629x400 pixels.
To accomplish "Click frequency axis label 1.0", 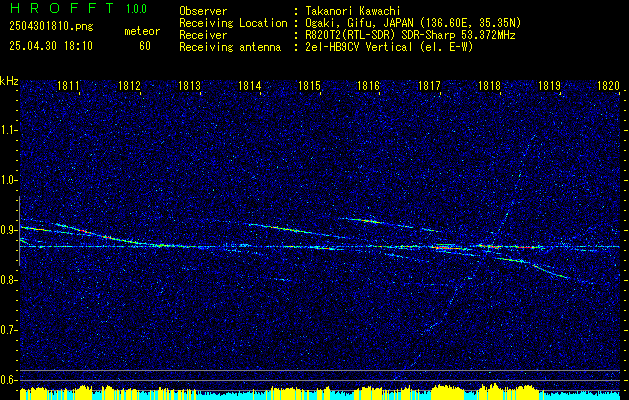I will [8, 180].
